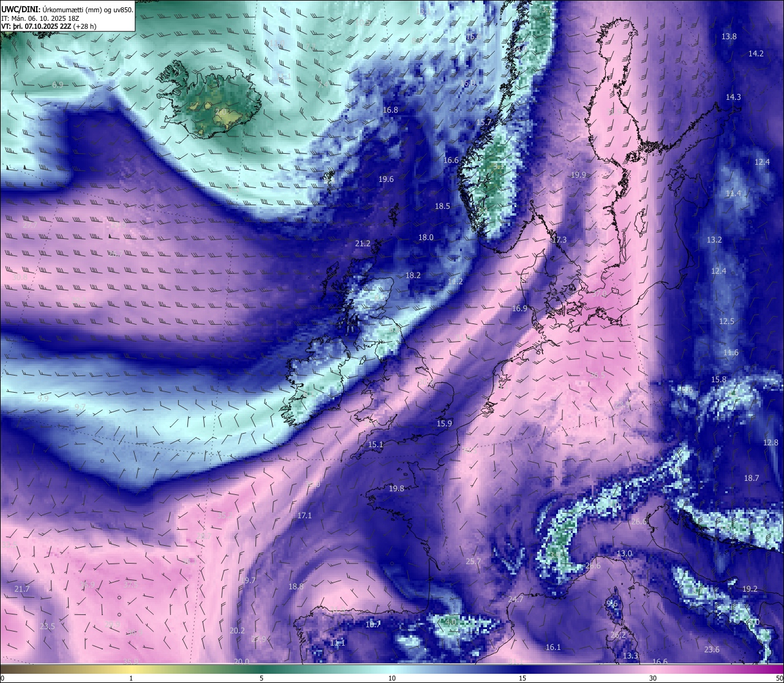This screenshot has width=784, height=683.
Task: Click the 15.9 value label
Action: tap(444, 424)
